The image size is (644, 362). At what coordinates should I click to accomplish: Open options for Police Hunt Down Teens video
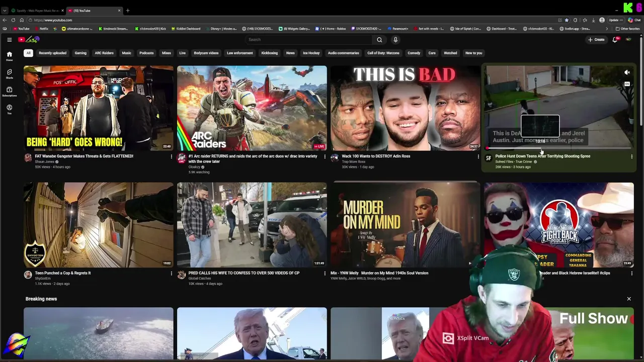(631, 156)
